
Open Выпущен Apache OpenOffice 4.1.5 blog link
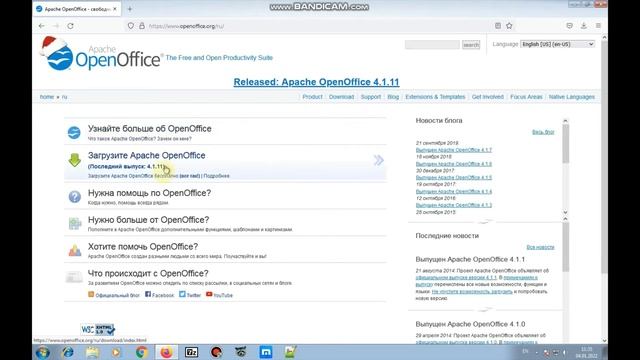pyautogui.click(x=453, y=178)
